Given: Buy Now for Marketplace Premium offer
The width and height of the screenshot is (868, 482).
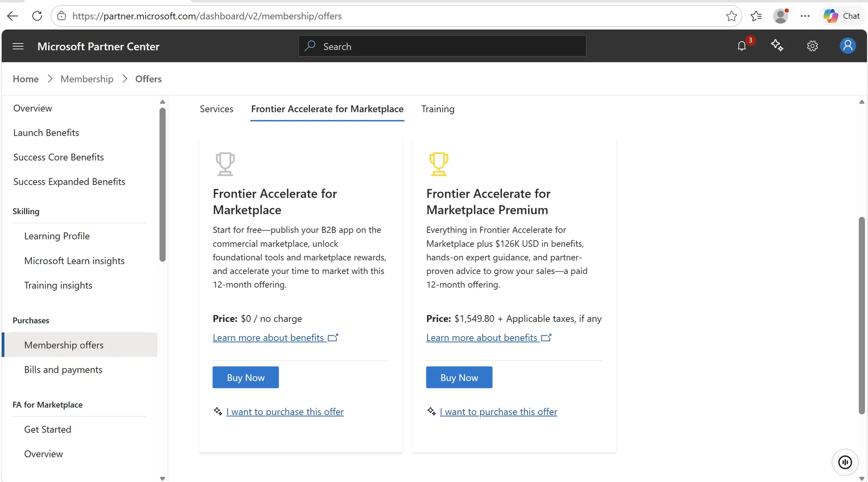Looking at the screenshot, I should (459, 377).
